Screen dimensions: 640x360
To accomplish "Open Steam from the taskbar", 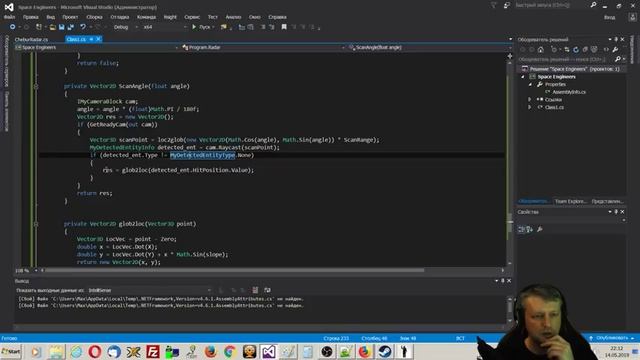I will pyautogui.click(x=384, y=351).
